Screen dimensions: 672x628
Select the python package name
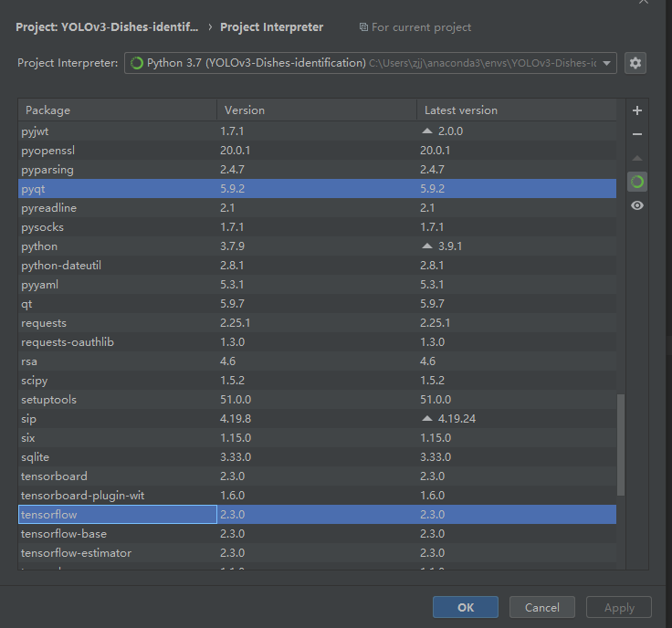(x=39, y=246)
